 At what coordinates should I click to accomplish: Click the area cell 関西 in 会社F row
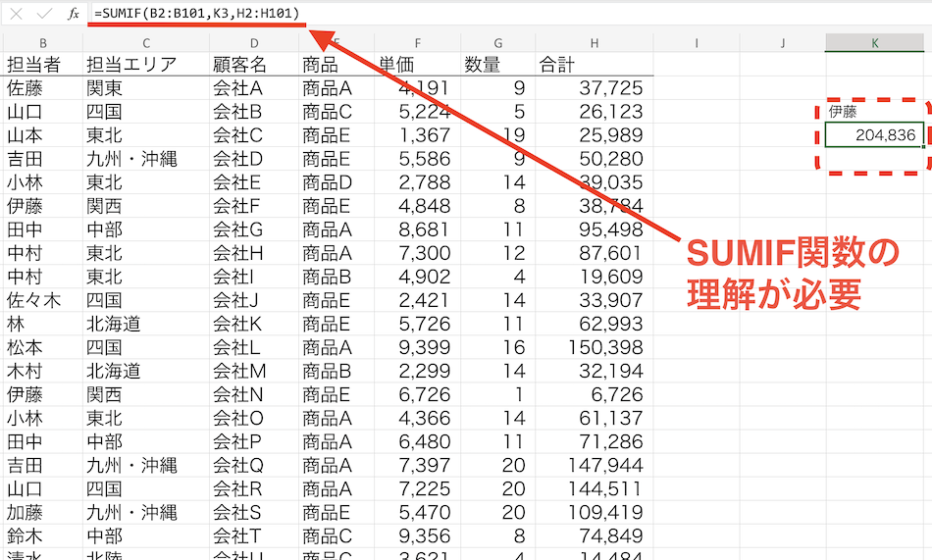(x=146, y=206)
